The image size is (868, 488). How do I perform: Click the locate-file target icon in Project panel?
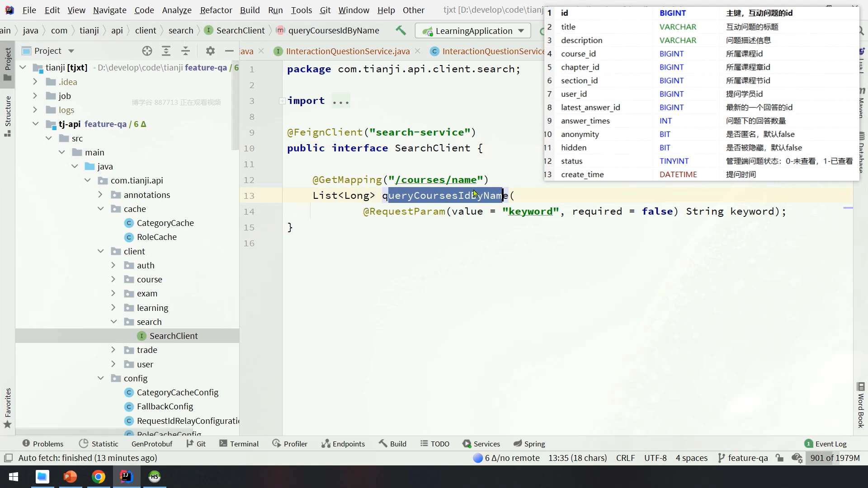[x=147, y=51]
